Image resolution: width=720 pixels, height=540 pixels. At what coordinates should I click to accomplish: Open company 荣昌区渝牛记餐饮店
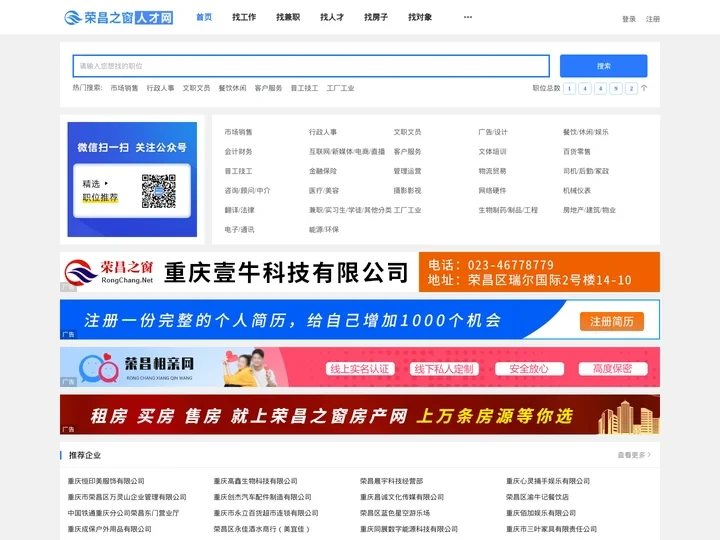[537, 497]
